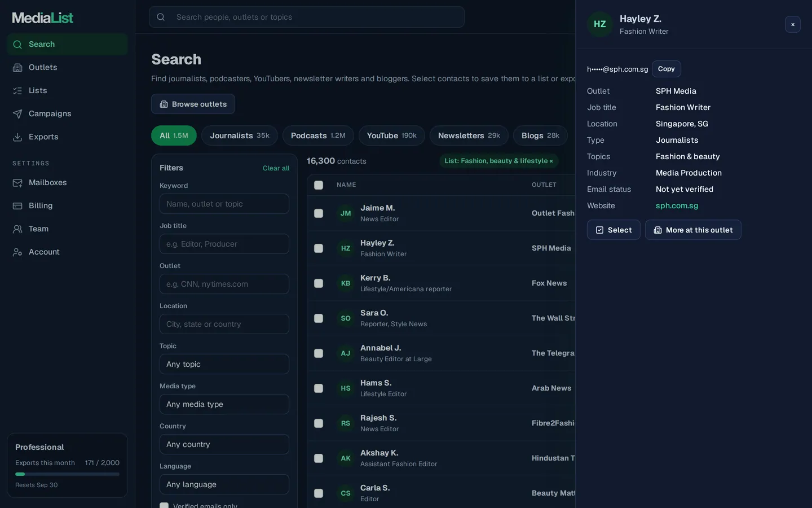Click the HZ avatar in the detail panel
The width and height of the screenshot is (812, 508).
(x=600, y=24)
